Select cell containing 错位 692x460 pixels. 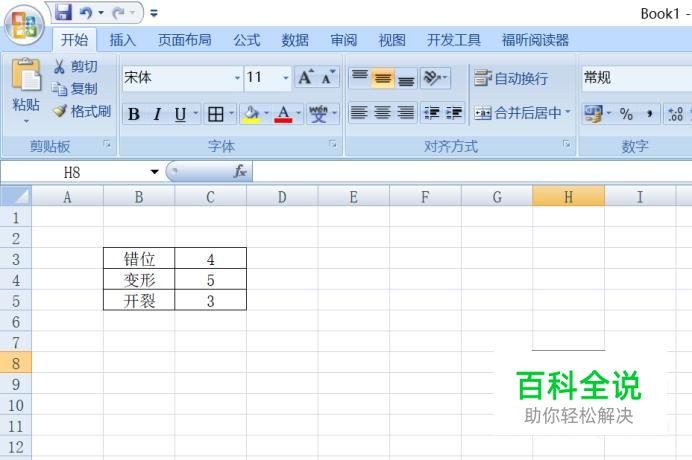pyautogui.click(x=139, y=259)
